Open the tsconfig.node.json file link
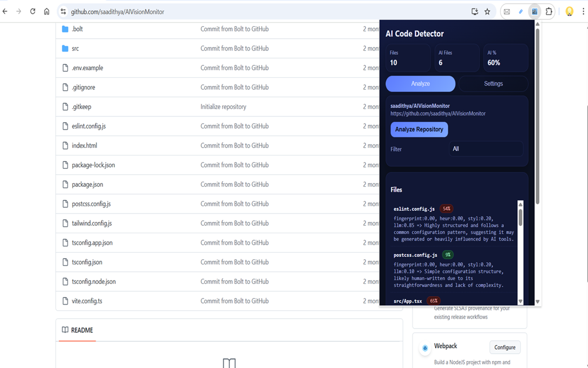The image size is (588, 368). pyautogui.click(x=94, y=282)
